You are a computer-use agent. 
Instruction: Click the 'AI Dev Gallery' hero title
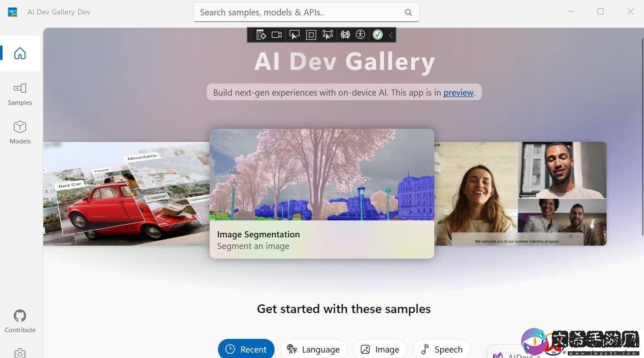[344, 62]
